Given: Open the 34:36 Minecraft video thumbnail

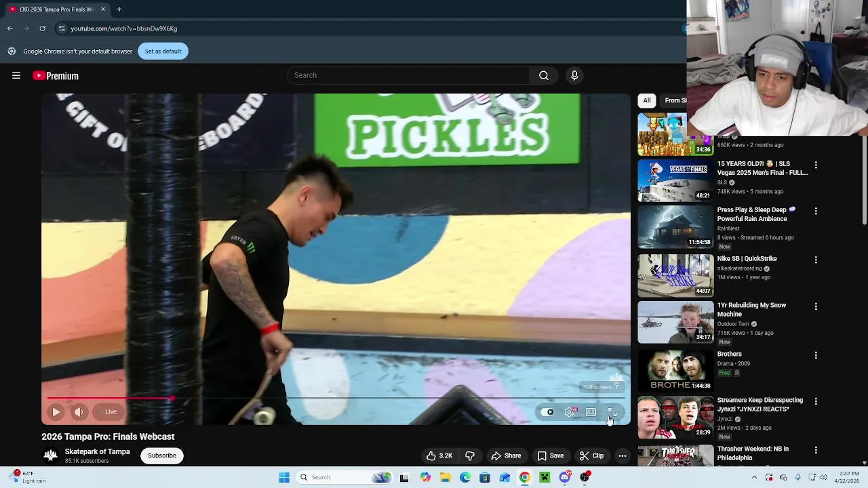Looking at the screenshot, I should click(675, 134).
